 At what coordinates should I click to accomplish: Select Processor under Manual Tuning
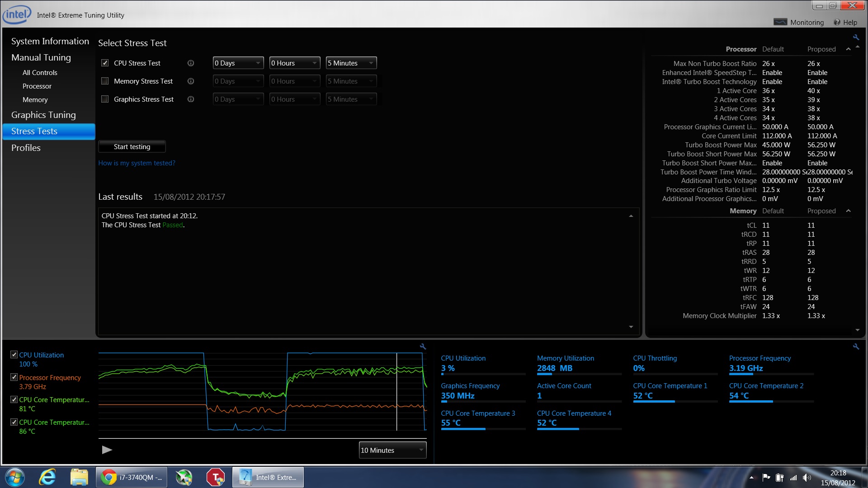click(x=37, y=86)
